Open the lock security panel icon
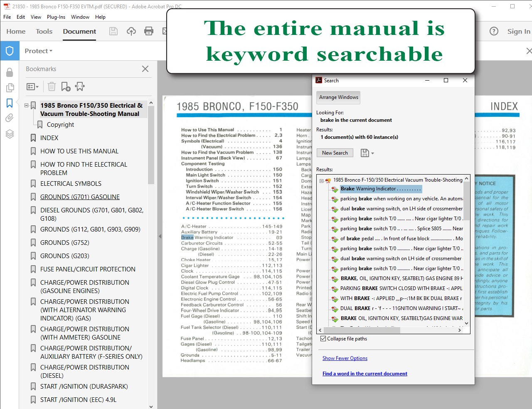Image resolution: width=532 pixels, height=409 pixels. coord(10,72)
